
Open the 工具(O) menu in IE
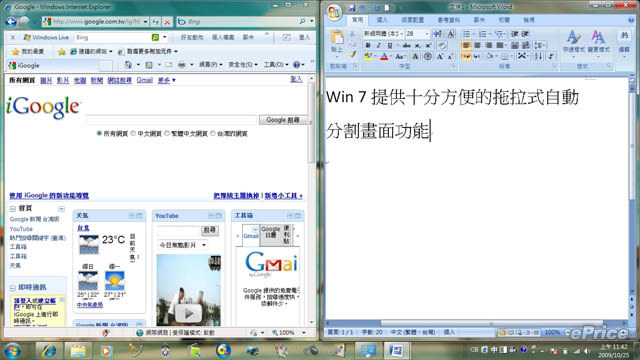(x=276, y=64)
